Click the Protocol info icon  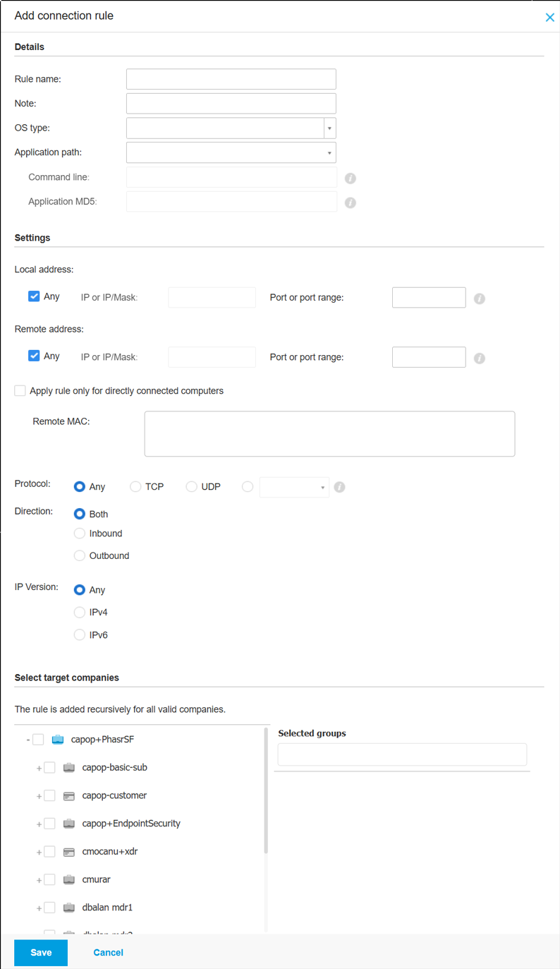339,487
